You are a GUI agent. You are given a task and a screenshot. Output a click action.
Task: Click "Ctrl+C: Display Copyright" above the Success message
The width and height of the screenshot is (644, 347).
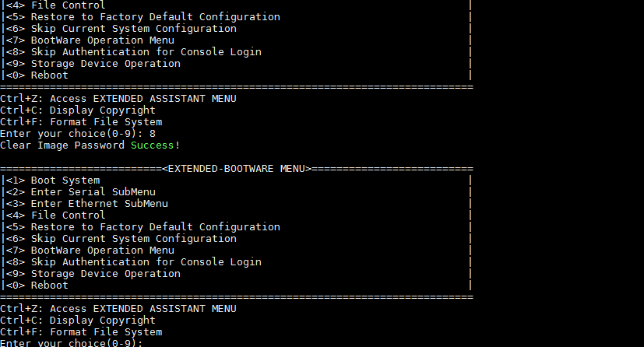(78, 110)
